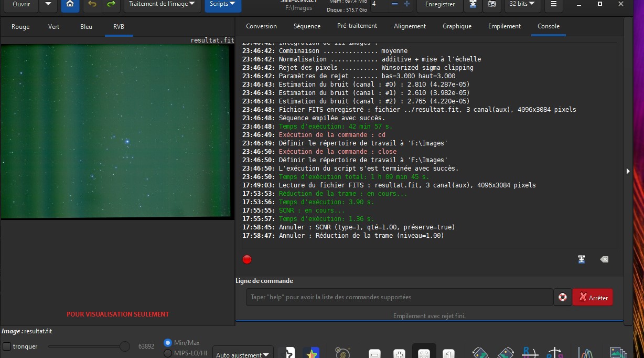Open the Graphique tab

(x=457, y=26)
